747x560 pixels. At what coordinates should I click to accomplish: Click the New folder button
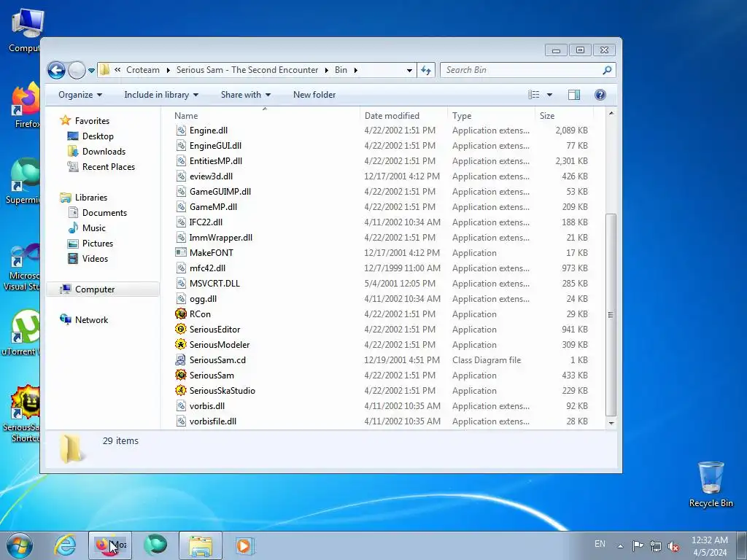(314, 95)
